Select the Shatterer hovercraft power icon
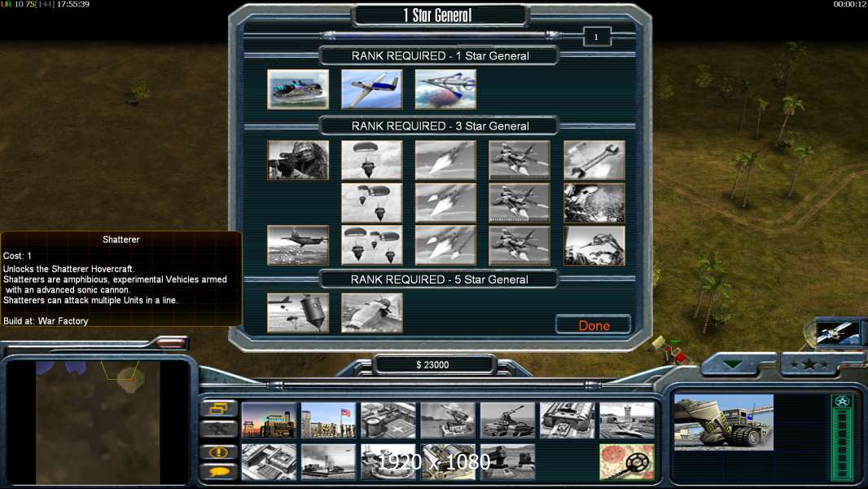Viewport: 868px width, 489px height. (x=298, y=89)
